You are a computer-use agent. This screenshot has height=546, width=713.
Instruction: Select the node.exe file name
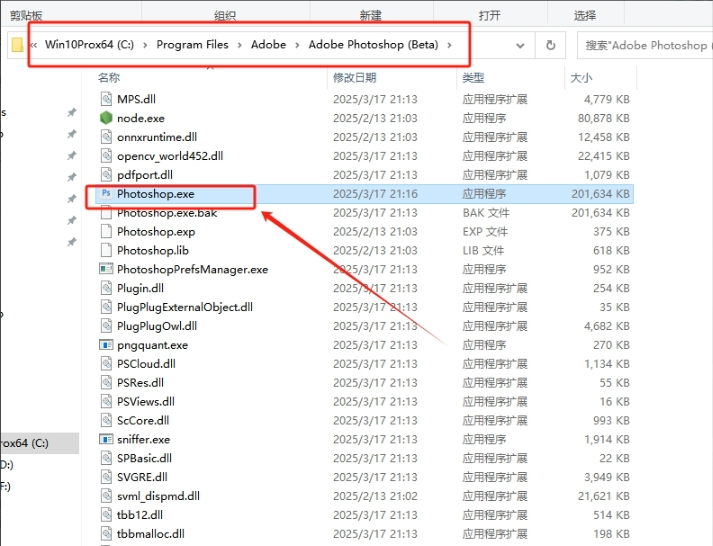[x=141, y=118]
